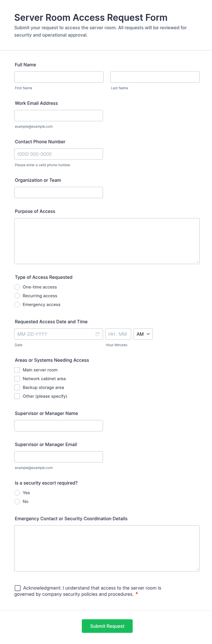Image resolution: width=212 pixels, height=644 pixels.
Task: Select Yes for security escort required
Action: coord(17,493)
